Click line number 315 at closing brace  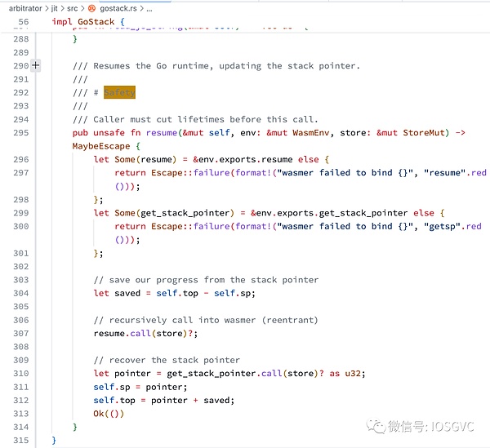click(x=20, y=440)
